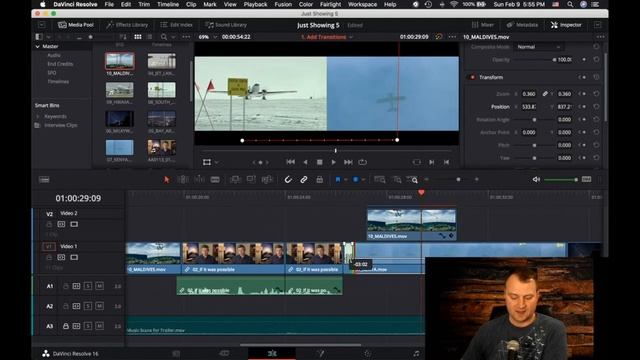This screenshot has width=640, height=360.
Task: Mute audio with the speaker icon
Action: pyautogui.click(x=536, y=180)
